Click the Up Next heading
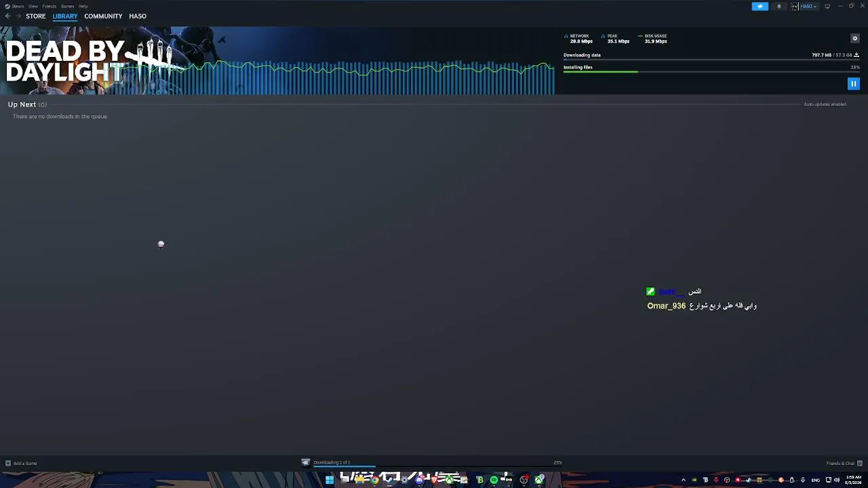The image size is (868, 488). pyautogui.click(x=22, y=104)
